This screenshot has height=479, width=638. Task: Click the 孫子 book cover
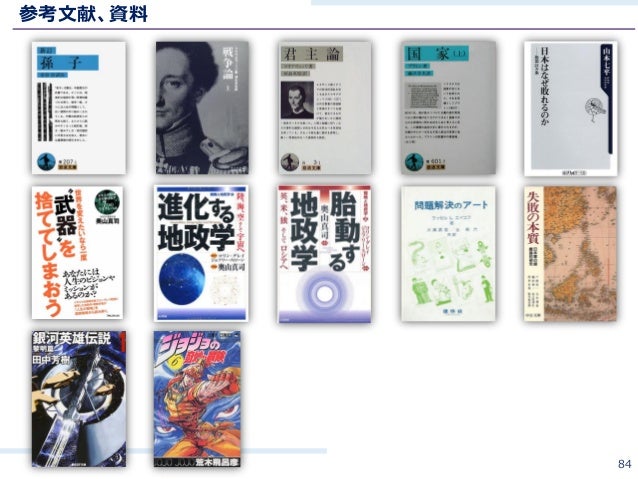pos(79,108)
